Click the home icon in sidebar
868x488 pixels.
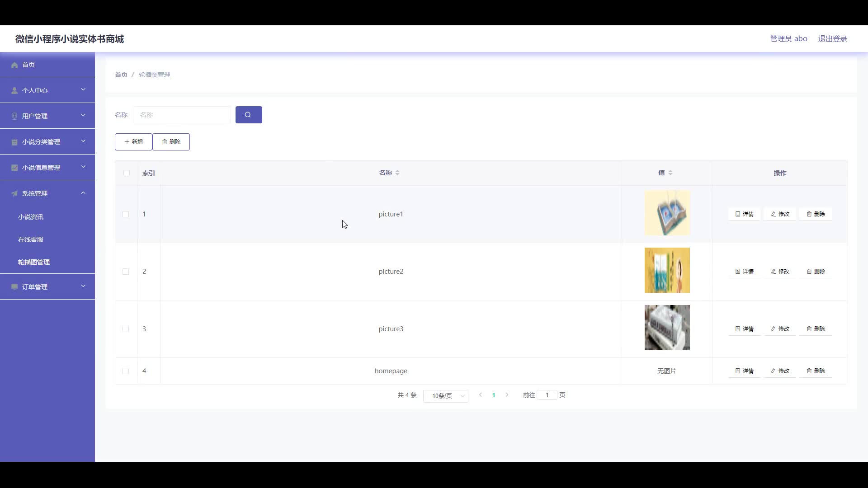[14, 65]
